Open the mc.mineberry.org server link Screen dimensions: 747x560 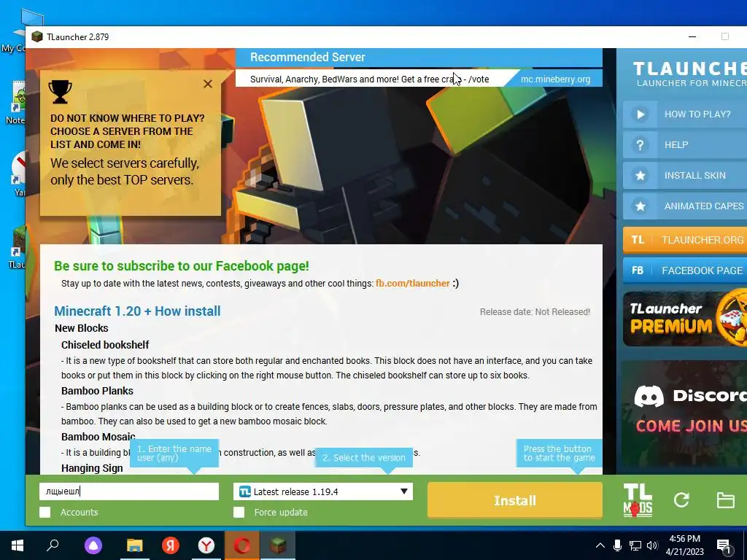pos(555,79)
